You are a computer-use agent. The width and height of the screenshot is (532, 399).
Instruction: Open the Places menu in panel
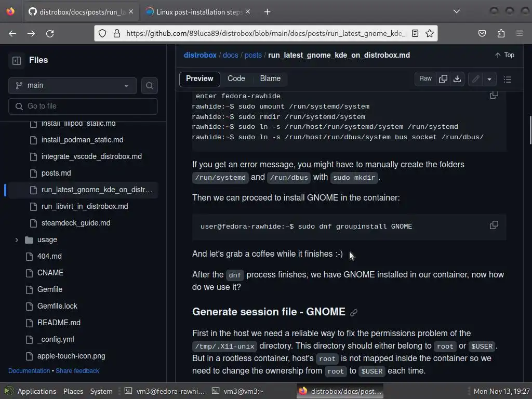click(73, 391)
